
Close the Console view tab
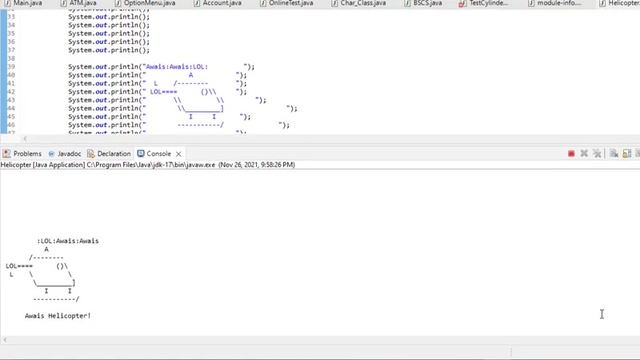[x=178, y=154]
